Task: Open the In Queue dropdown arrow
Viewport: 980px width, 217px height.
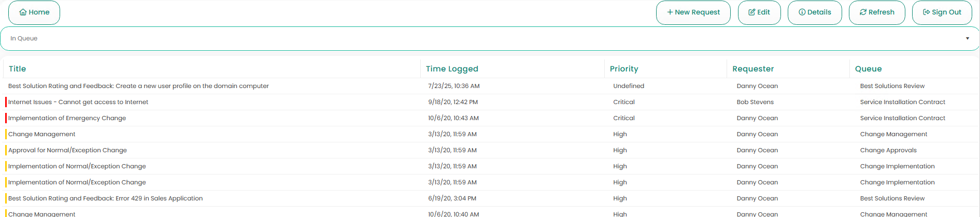Action: coord(967,38)
